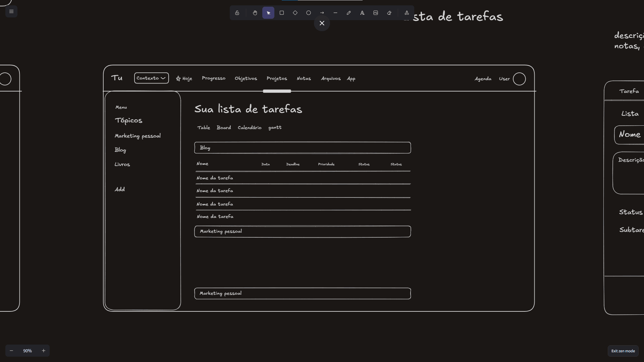This screenshot has height=362, width=644.
Task: Select the Agenda text
Action: tap(483, 79)
